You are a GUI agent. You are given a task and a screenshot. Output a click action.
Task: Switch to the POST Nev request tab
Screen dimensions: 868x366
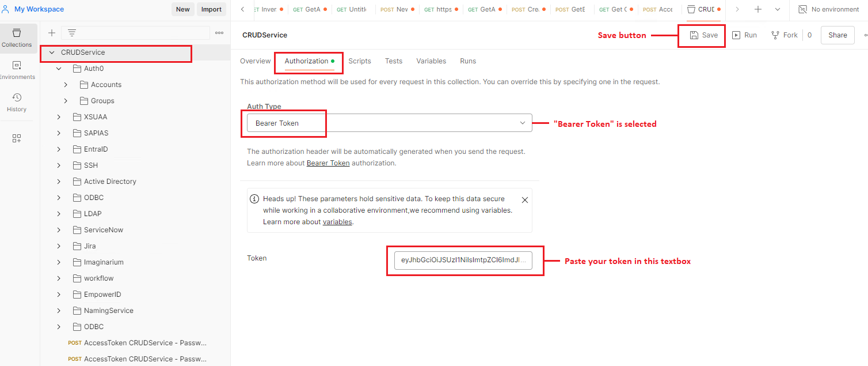tap(397, 9)
